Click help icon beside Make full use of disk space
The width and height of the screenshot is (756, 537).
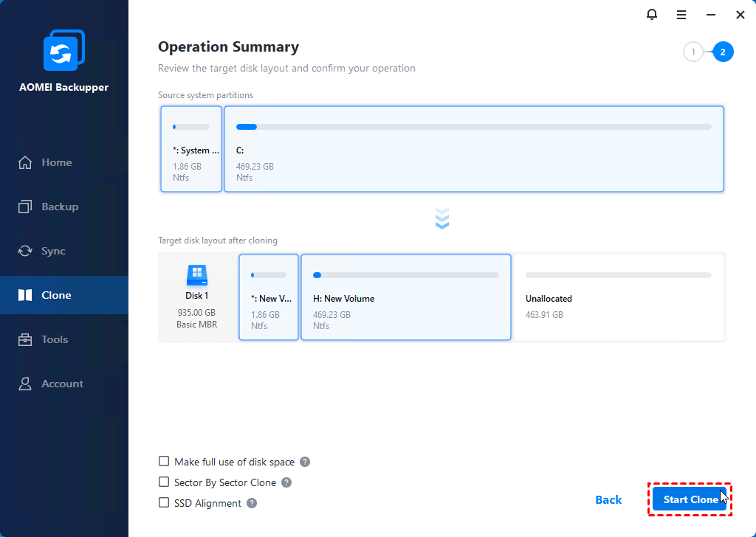(305, 462)
